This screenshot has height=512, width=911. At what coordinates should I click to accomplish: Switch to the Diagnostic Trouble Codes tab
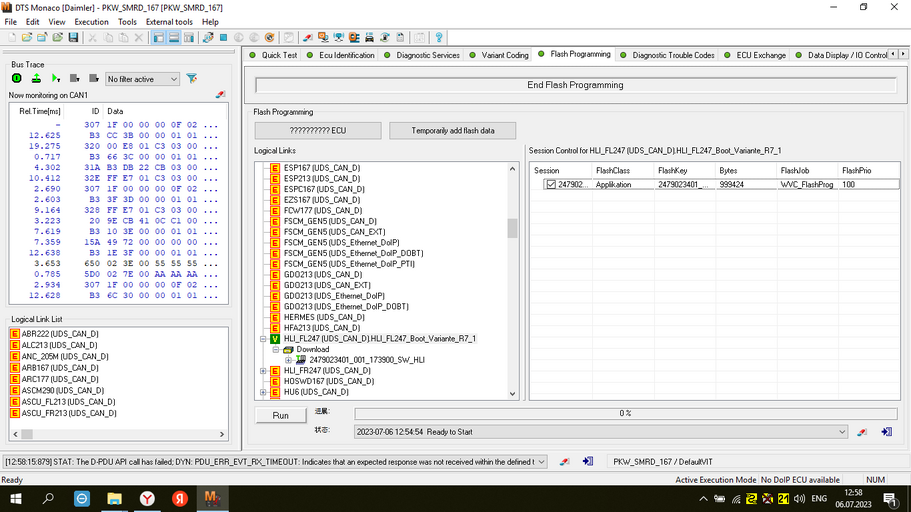667,55
